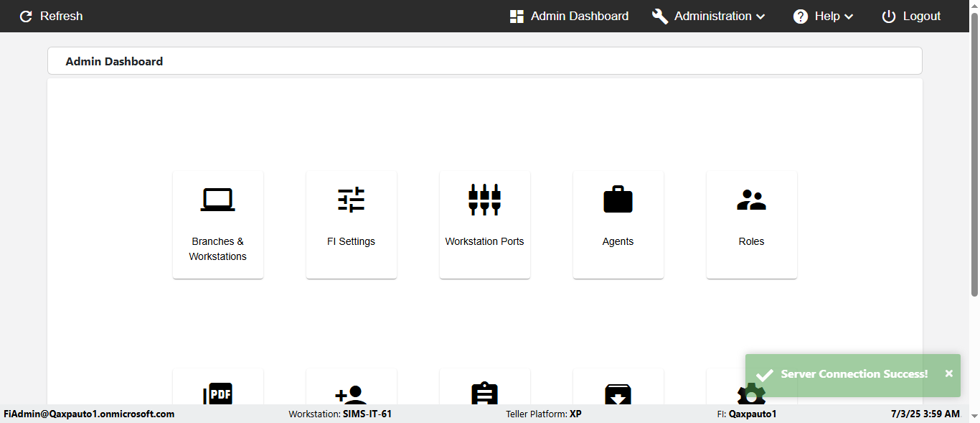Screen dimensions: 980x423
Task: Click the clipboard icon tile
Action: [x=485, y=387]
